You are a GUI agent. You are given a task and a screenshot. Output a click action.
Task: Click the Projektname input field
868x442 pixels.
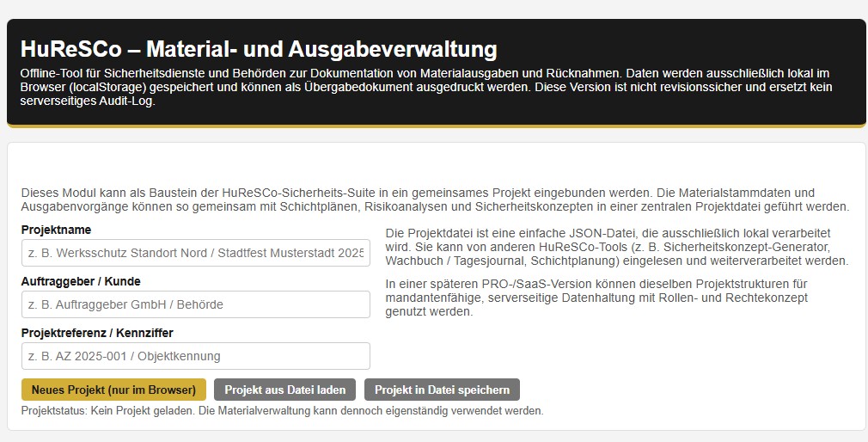[195, 253]
